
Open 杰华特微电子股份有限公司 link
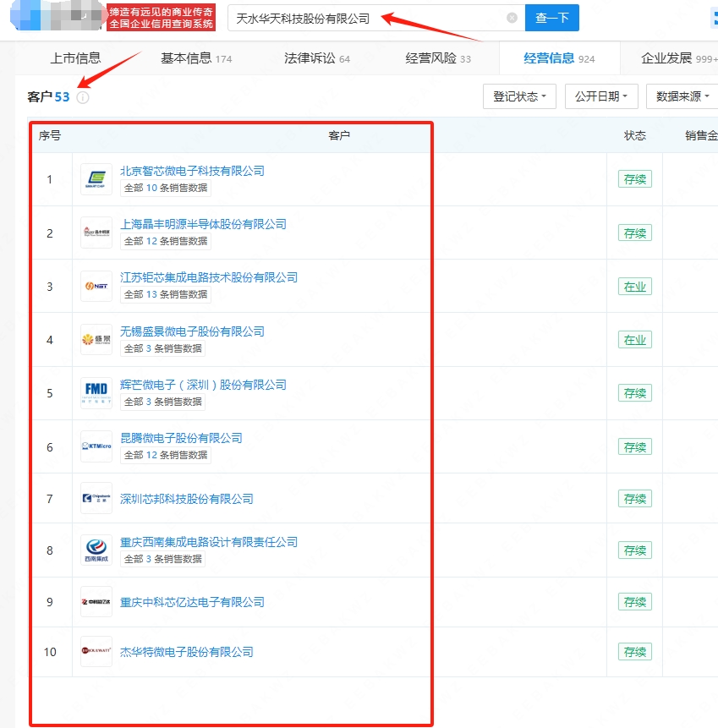(186, 652)
